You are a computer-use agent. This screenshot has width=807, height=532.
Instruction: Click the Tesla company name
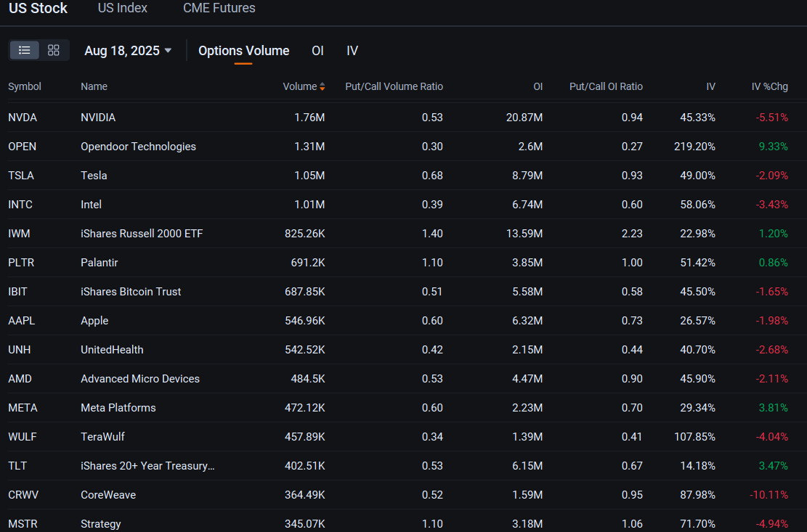94,176
